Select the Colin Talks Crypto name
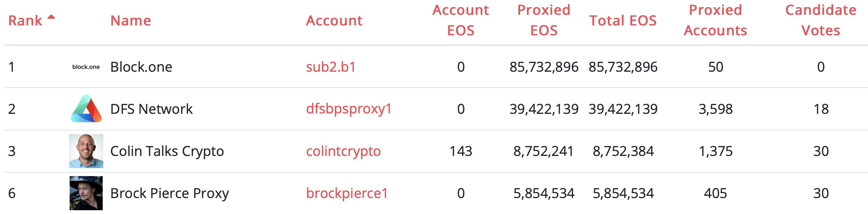The image size is (868, 214). [167, 151]
